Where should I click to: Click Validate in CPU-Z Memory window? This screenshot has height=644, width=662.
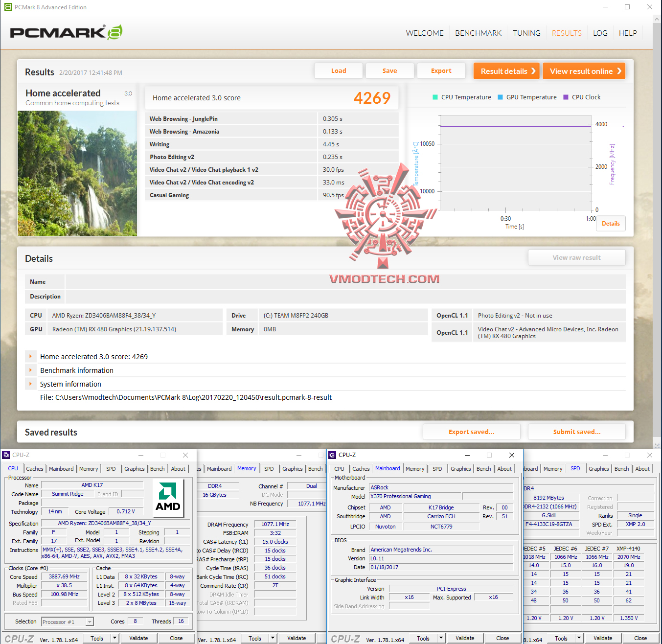point(297,638)
